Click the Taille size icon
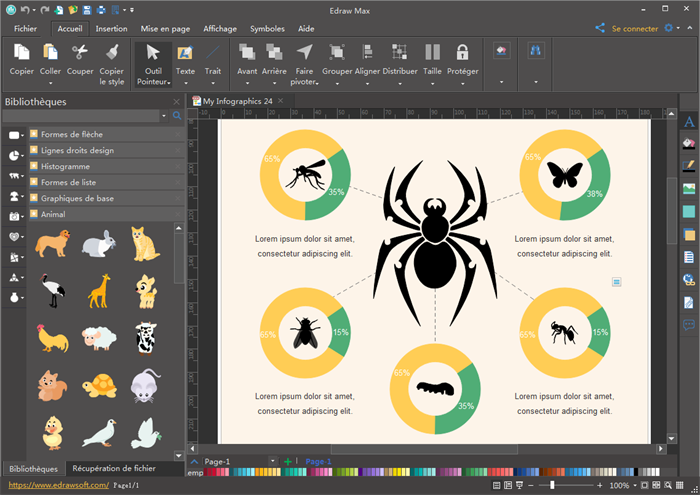The height and width of the screenshot is (495, 700). pos(432,52)
